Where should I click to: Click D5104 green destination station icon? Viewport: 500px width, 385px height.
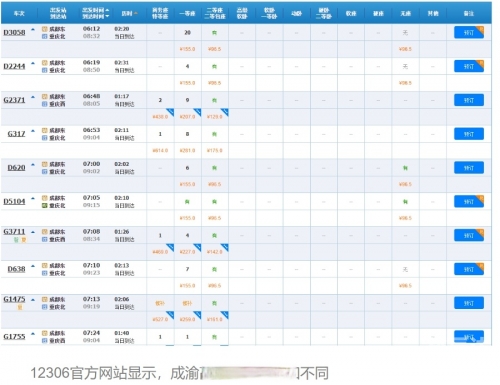point(44,205)
